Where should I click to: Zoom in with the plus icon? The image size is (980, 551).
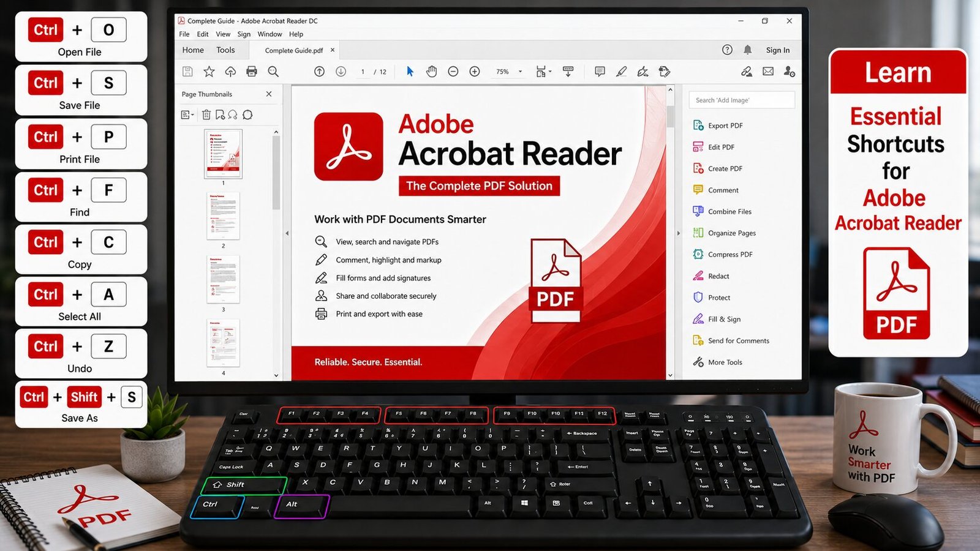475,72
